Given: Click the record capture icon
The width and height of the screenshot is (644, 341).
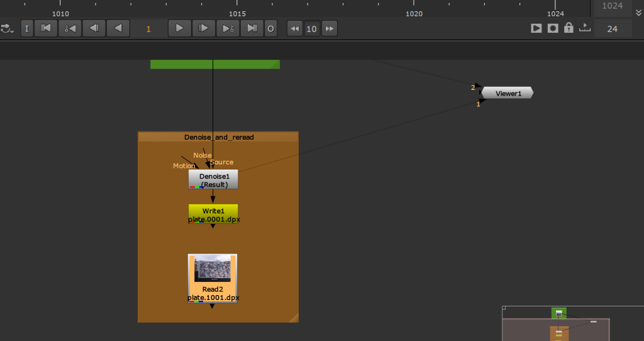Looking at the screenshot, I should pos(553,28).
